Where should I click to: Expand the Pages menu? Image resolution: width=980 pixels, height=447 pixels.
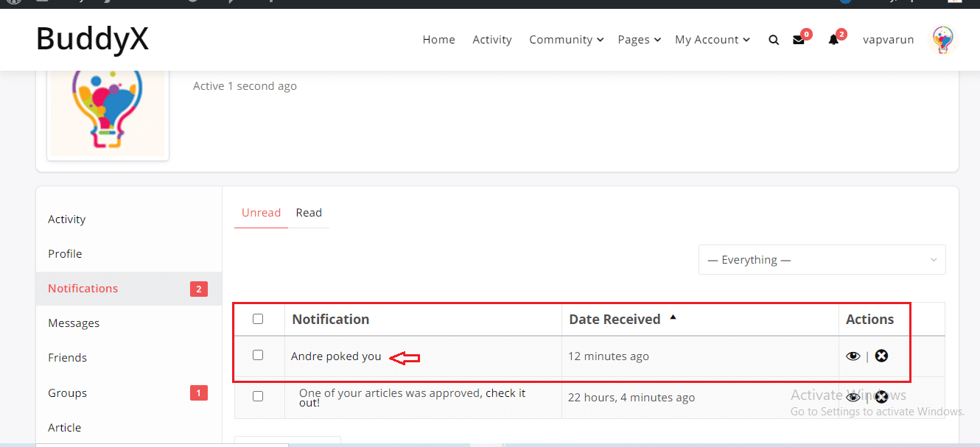coord(639,40)
